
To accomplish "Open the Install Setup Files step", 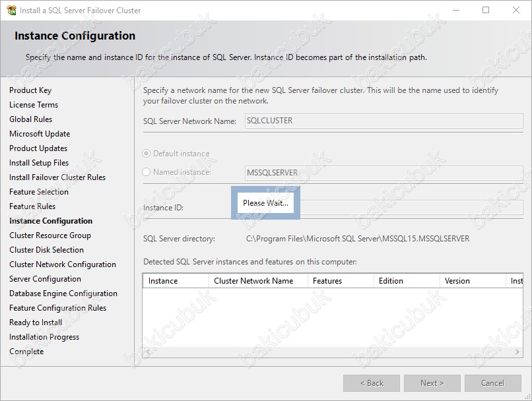I will pos(39,163).
